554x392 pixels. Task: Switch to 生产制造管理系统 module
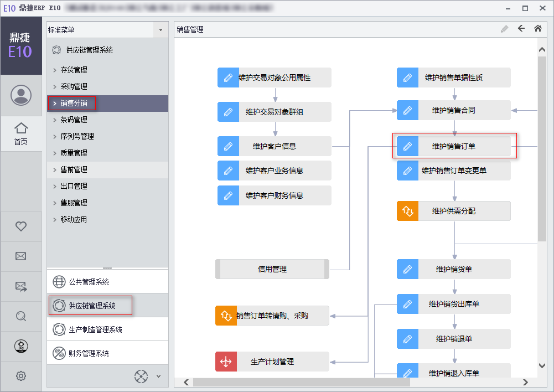(x=95, y=329)
